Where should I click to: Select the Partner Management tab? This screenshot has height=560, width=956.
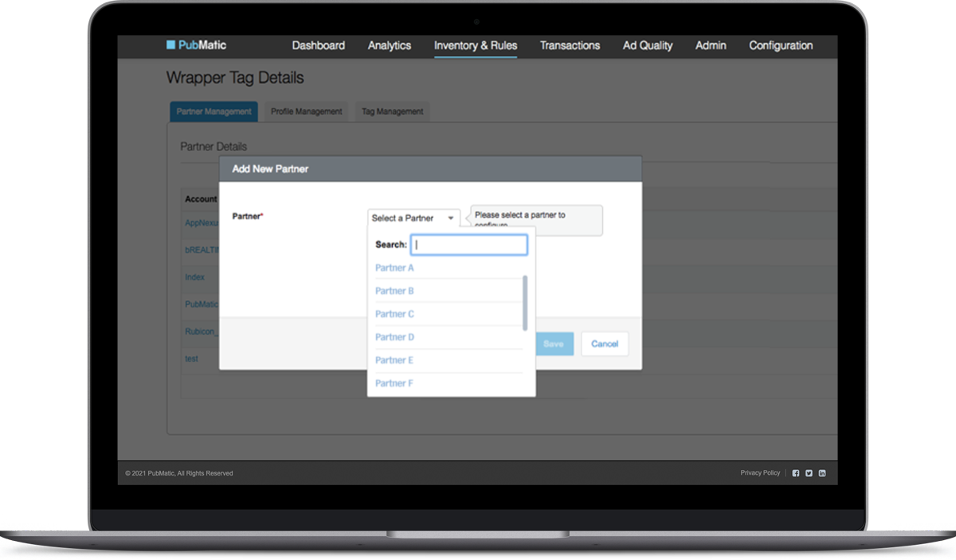pos(214,112)
